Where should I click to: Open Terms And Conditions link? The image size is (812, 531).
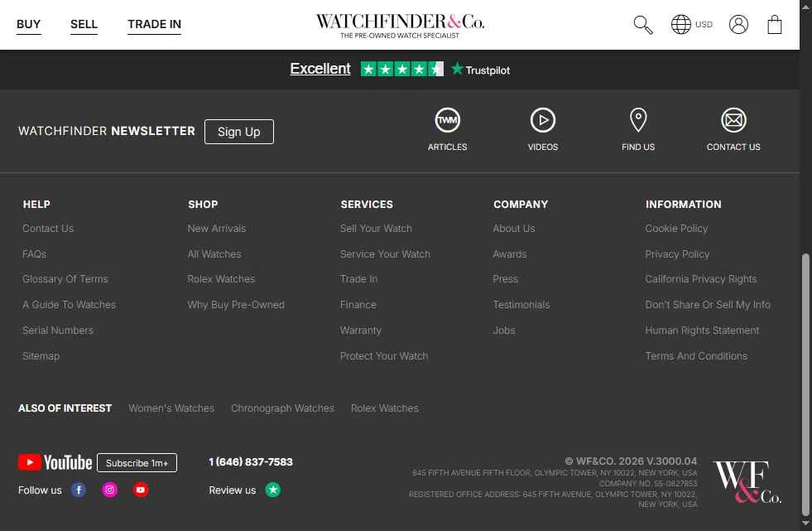pyautogui.click(x=696, y=356)
